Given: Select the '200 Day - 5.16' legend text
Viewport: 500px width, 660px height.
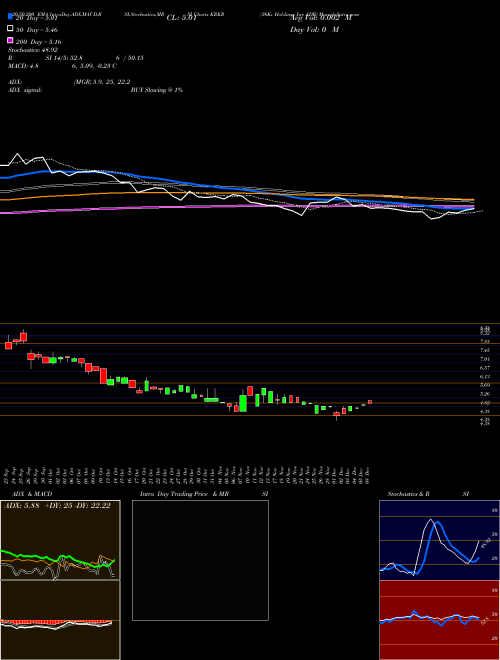Looking at the screenshot, I should coord(39,42).
